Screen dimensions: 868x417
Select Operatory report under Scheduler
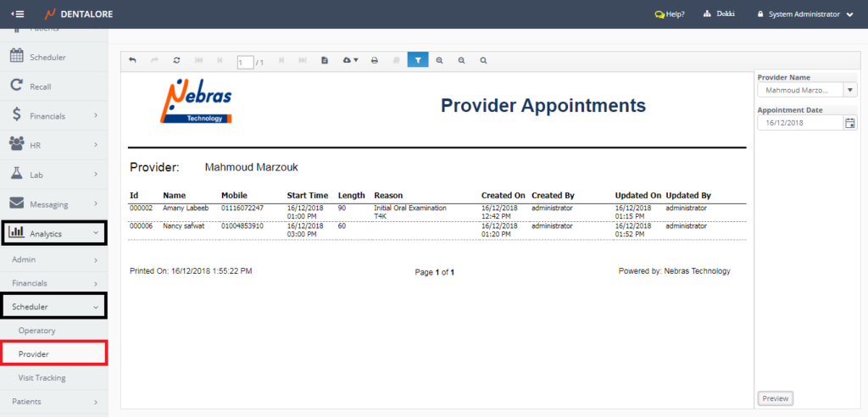[x=36, y=331]
